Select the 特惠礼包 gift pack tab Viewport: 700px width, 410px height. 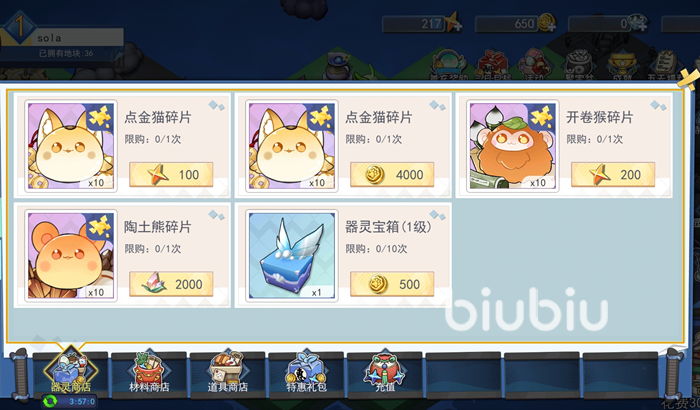point(306,373)
